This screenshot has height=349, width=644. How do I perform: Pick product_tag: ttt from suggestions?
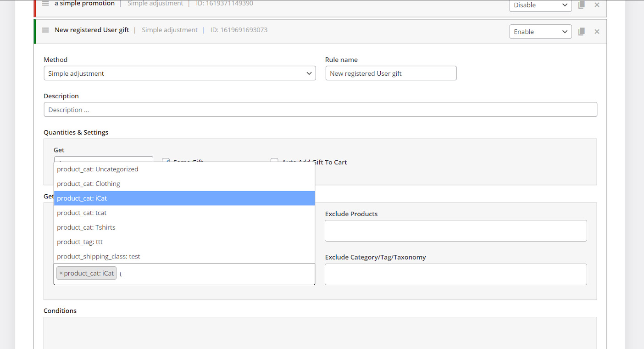tap(80, 242)
